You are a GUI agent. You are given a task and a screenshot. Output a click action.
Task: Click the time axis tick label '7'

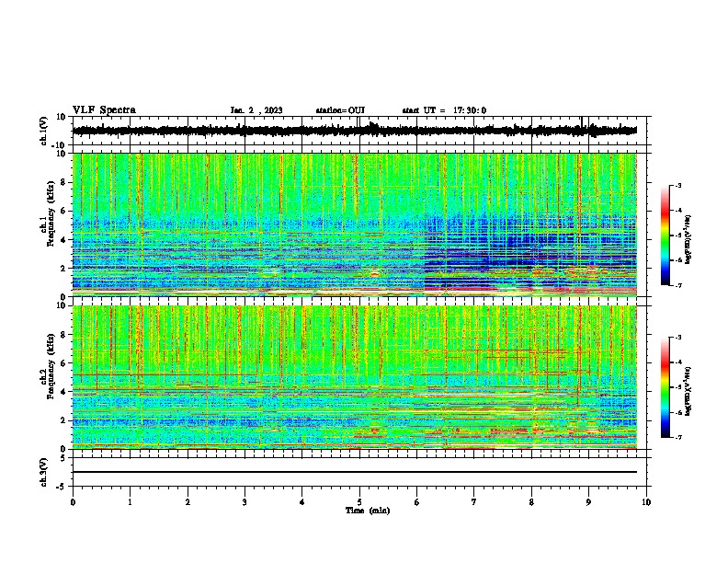click(x=474, y=502)
